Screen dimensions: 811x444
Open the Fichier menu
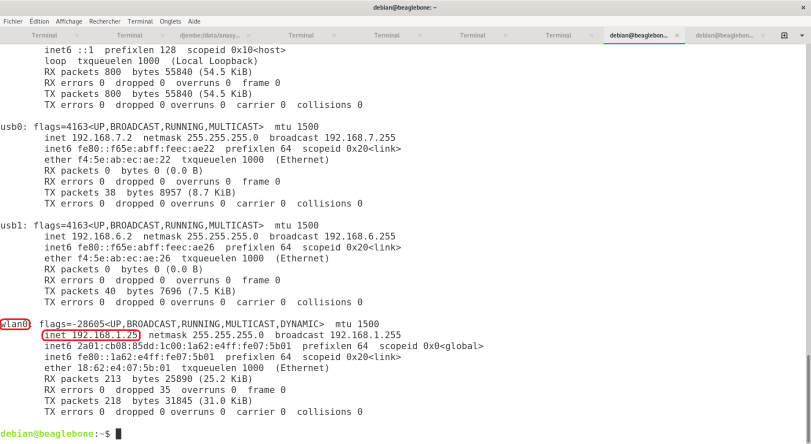point(12,21)
